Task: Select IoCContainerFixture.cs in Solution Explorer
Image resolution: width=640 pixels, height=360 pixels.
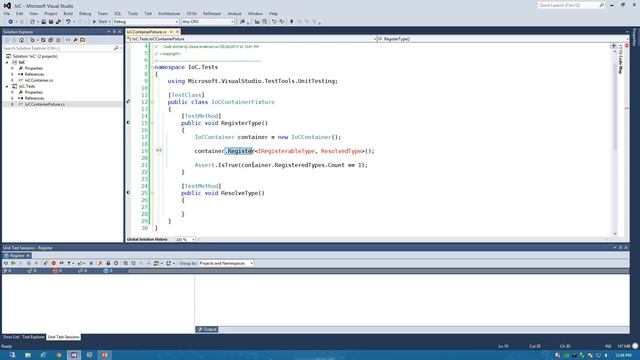Action: point(44,104)
